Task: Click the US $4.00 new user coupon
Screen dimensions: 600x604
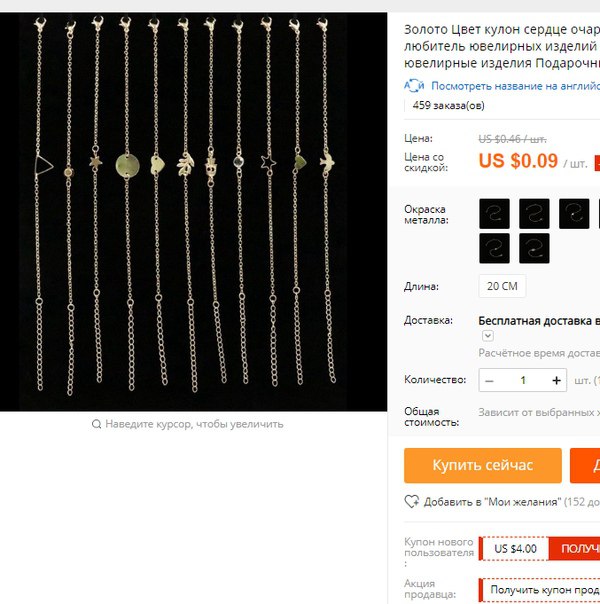Action: click(515, 548)
